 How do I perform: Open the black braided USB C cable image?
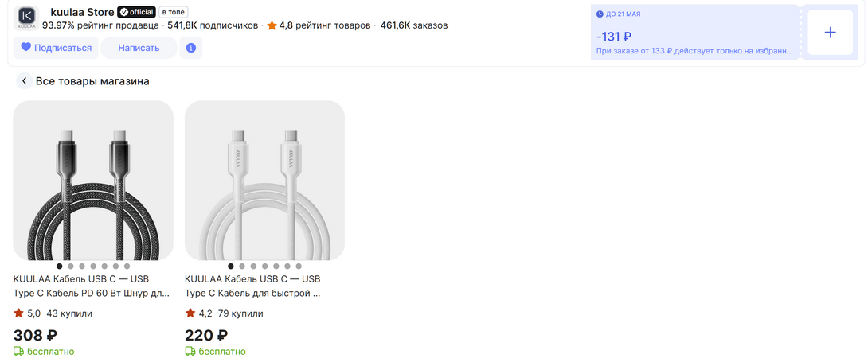tap(93, 180)
